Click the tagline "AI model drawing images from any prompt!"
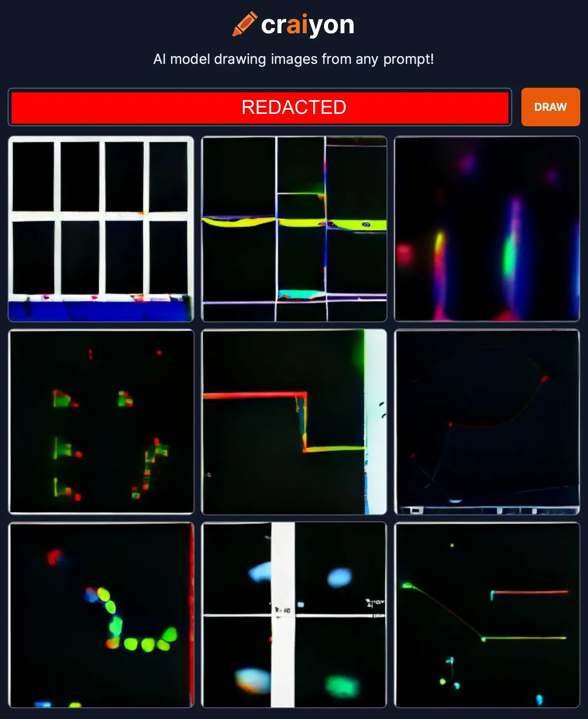 point(294,59)
